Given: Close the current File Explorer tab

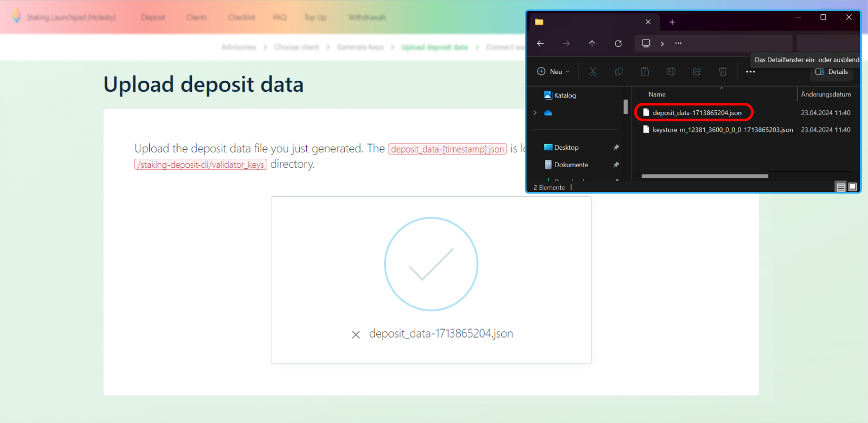Looking at the screenshot, I should pyautogui.click(x=648, y=22).
